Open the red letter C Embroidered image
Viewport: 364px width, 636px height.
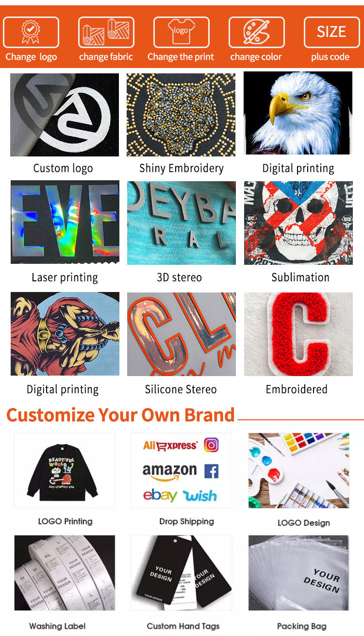298,334
